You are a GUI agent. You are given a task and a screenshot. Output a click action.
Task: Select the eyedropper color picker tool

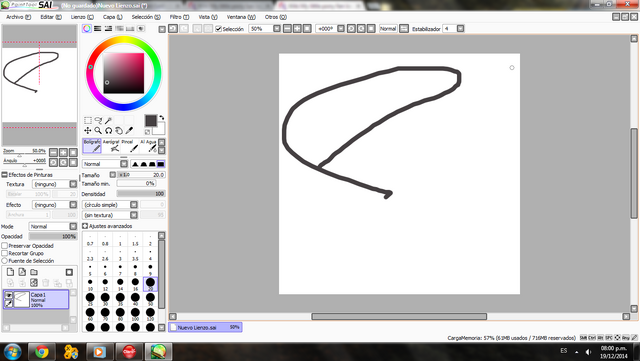point(129,131)
